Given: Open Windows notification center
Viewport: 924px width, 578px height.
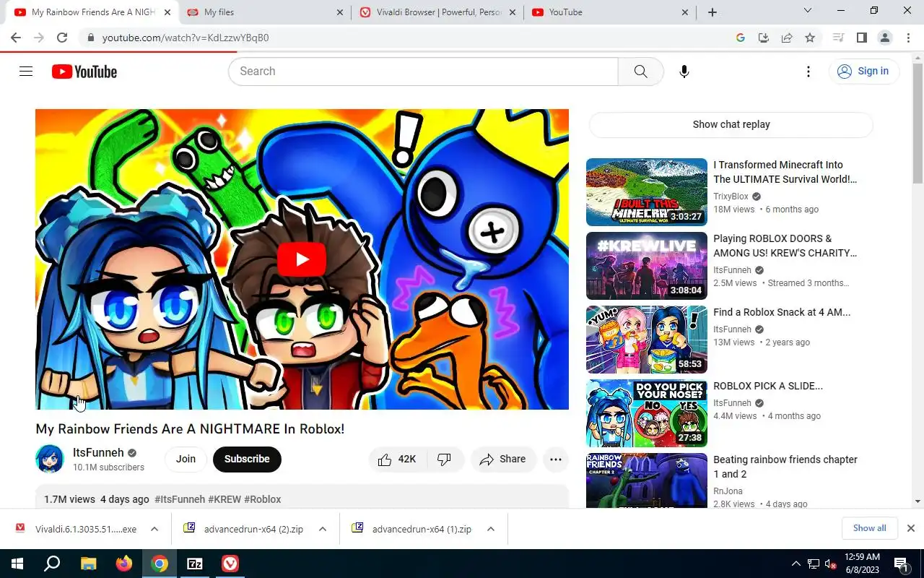Looking at the screenshot, I should [x=901, y=564].
